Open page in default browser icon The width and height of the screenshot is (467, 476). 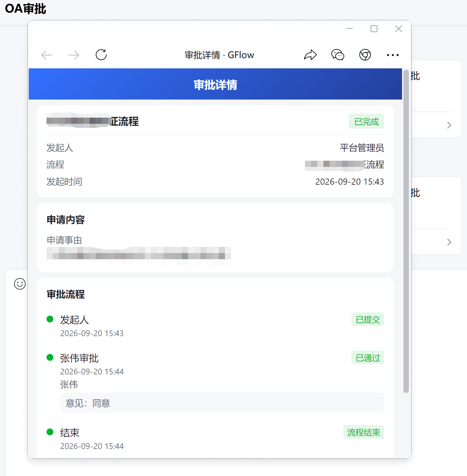click(365, 55)
